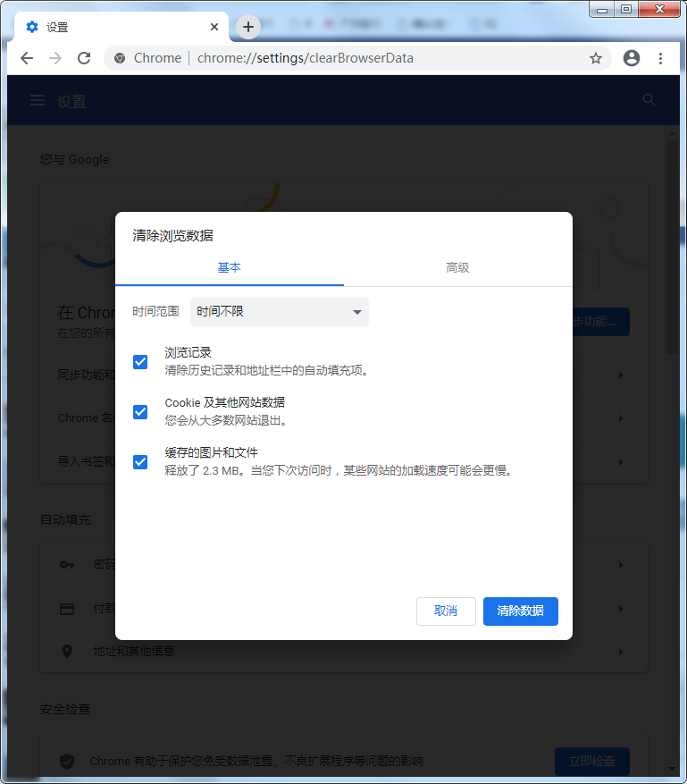
Task: Click the 清除数据 button
Action: click(520, 611)
